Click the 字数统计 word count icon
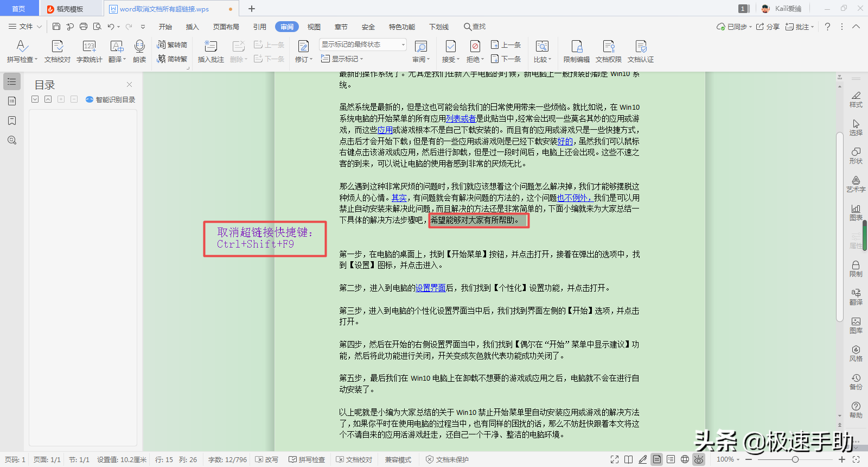868x467 pixels. pyautogui.click(x=89, y=51)
